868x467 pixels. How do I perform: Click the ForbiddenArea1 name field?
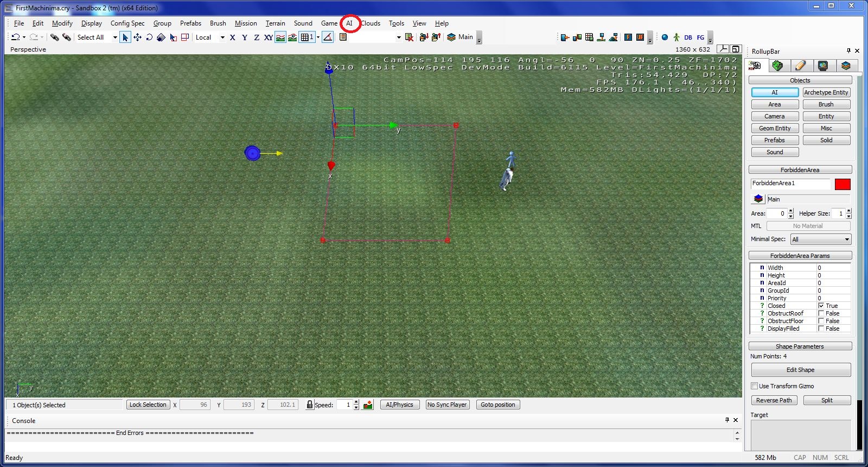coord(790,184)
